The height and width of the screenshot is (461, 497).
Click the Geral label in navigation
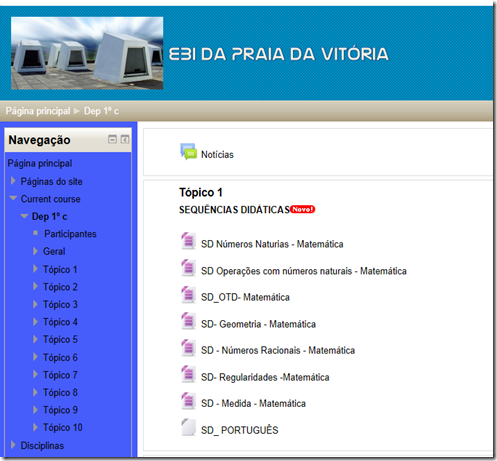point(54,251)
